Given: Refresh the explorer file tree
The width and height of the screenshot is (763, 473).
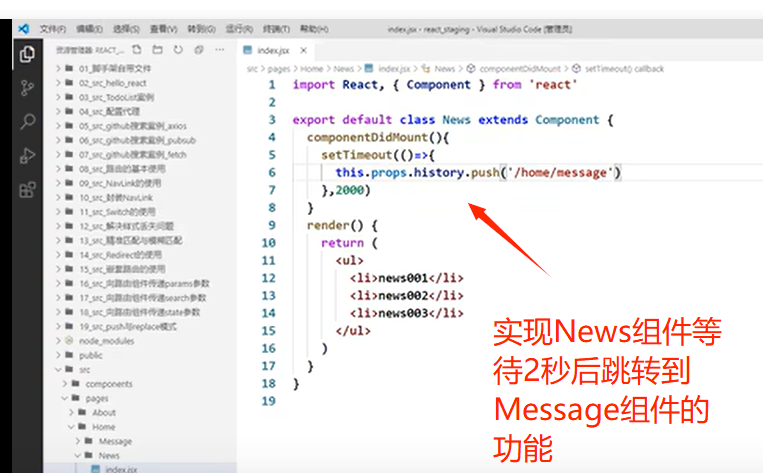Looking at the screenshot, I should [178, 50].
